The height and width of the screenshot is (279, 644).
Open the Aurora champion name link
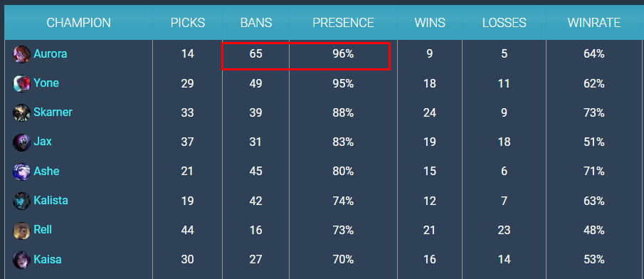point(50,54)
